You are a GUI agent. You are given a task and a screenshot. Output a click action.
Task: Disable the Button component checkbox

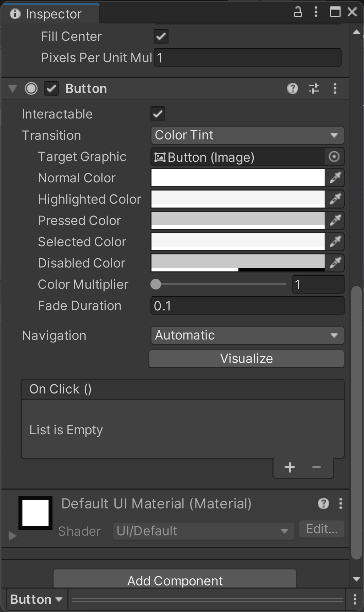[x=51, y=88]
